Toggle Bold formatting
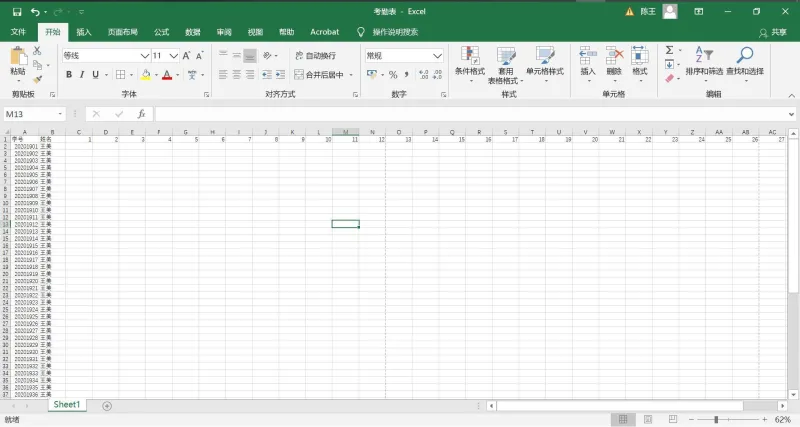The height and width of the screenshot is (427, 800). click(69, 74)
